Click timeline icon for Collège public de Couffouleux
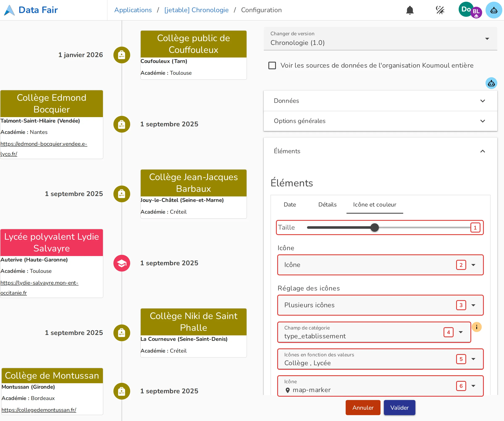The height and width of the screenshot is (421, 504). (122, 55)
